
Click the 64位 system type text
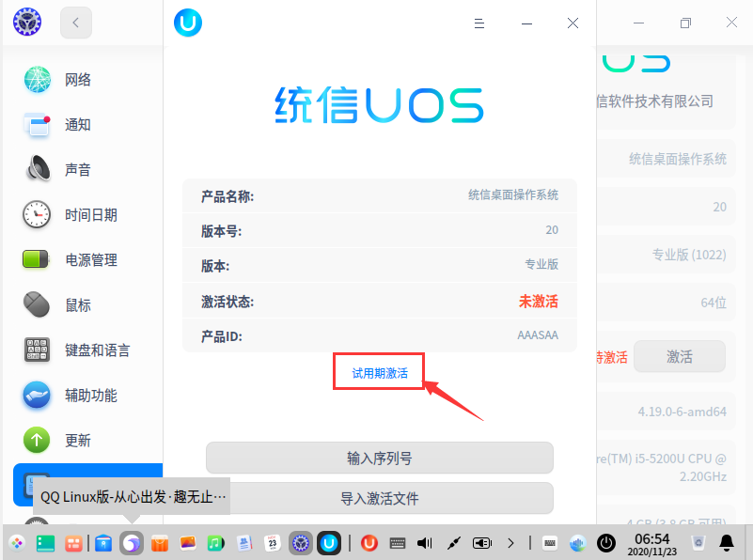pyautogui.click(x=714, y=303)
